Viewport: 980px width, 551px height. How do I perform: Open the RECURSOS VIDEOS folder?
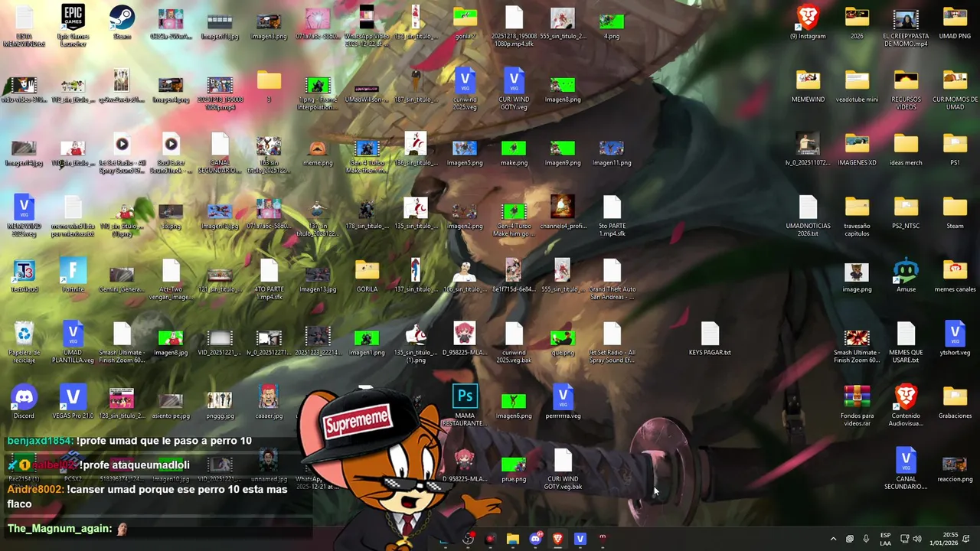coord(906,89)
